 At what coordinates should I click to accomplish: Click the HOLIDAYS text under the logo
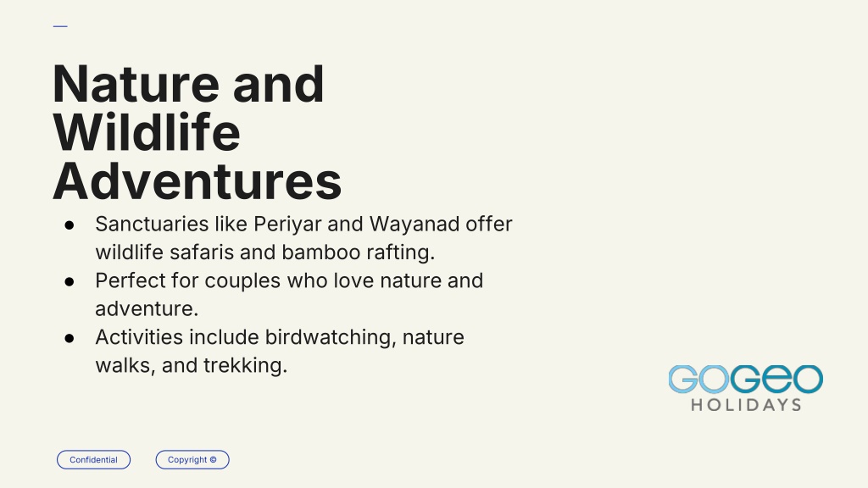[746, 405]
